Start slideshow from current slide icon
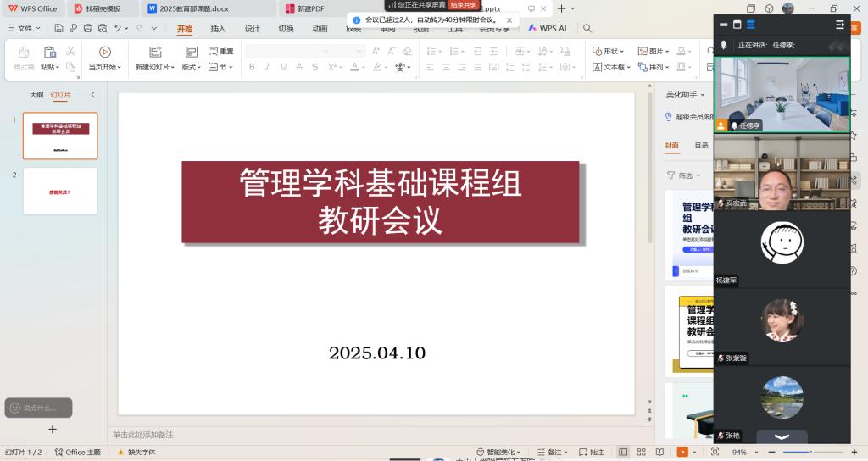The height and width of the screenshot is (461, 868). 105,52
